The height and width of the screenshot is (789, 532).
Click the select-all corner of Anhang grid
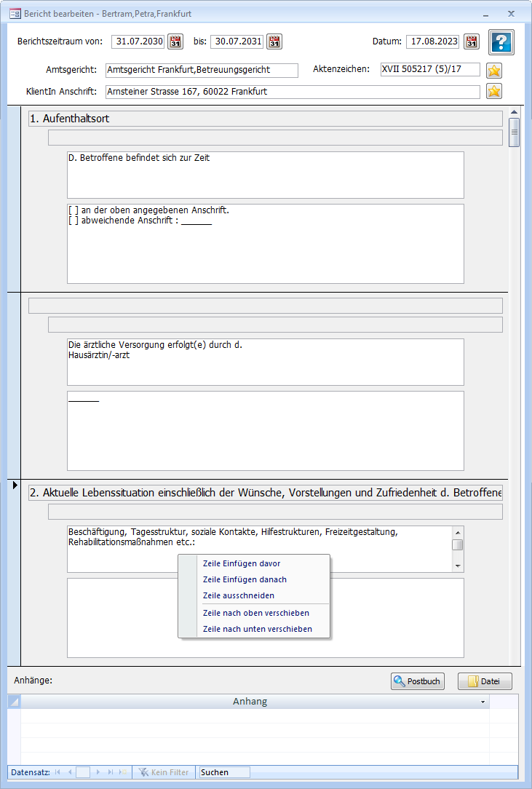(14, 702)
